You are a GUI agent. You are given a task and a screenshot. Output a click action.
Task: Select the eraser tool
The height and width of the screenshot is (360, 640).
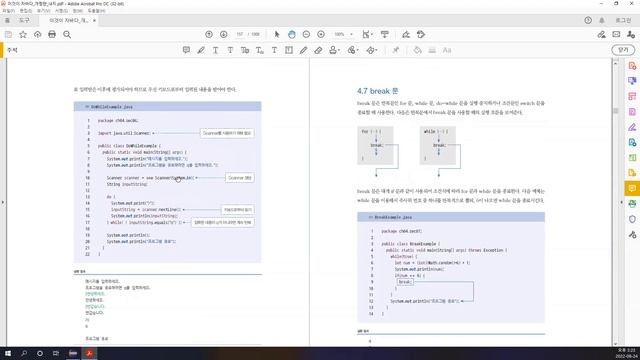coord(318,50)
